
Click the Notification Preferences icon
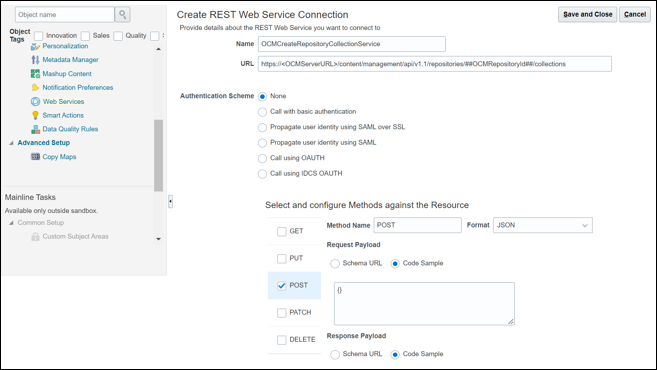(35, 88)
